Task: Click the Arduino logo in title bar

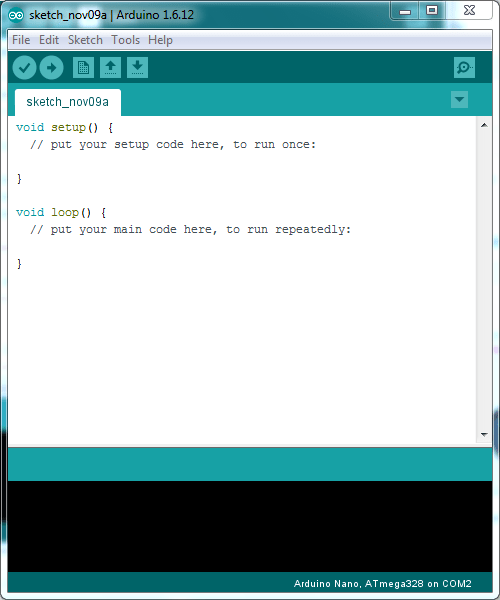Action: point(16,15)
